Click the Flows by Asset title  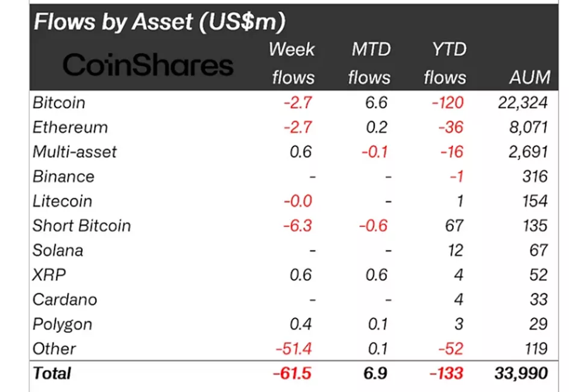point(159,22)
